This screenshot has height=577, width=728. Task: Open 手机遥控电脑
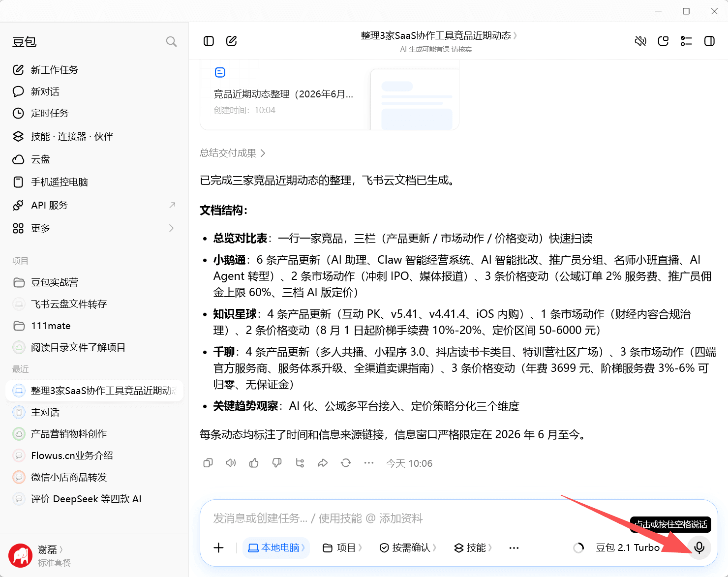tap(94, 182)
